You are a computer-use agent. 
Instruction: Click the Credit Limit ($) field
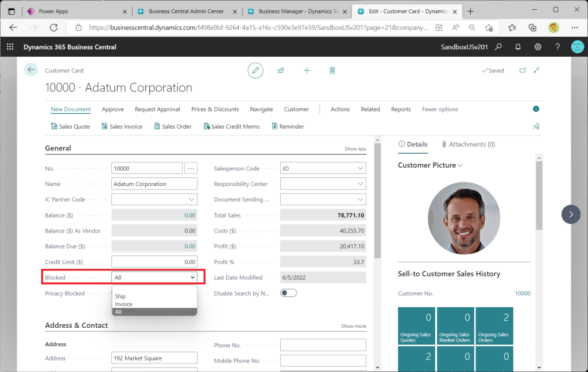154,262
